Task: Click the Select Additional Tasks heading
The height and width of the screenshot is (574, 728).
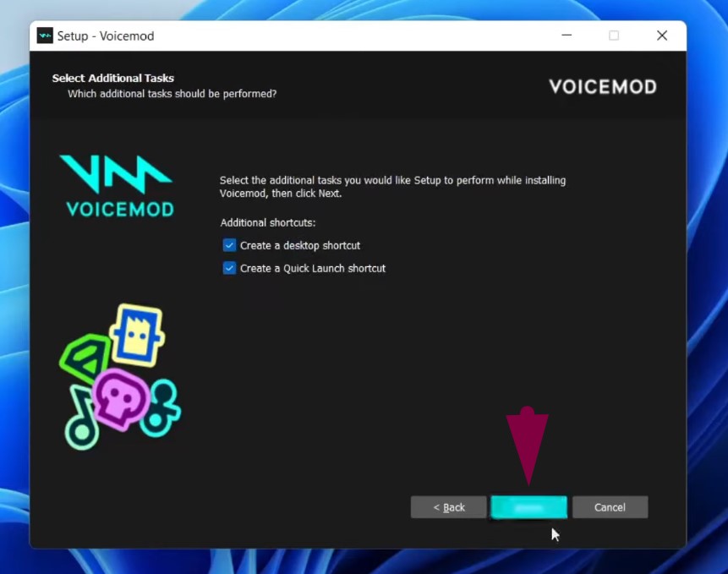Action: tap(113, 78)
